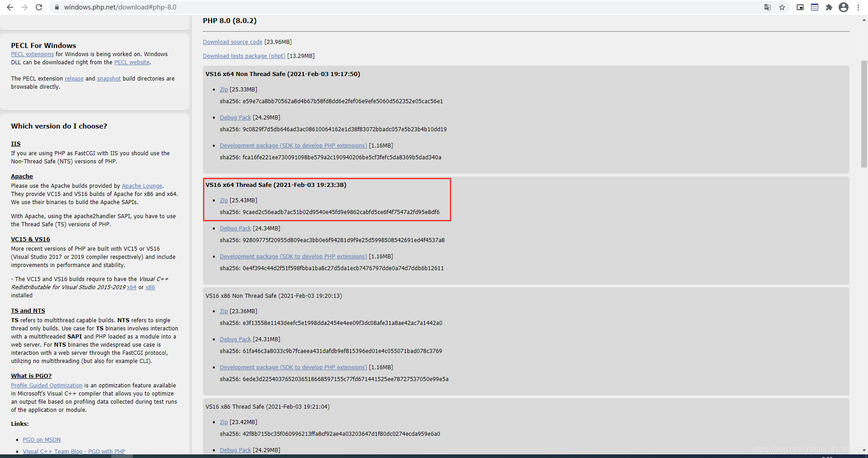Image resolution: width=868 pixels, height=458 pixels.
Task: Open the PGO on MSDN link
Action: tap(41, 439)
